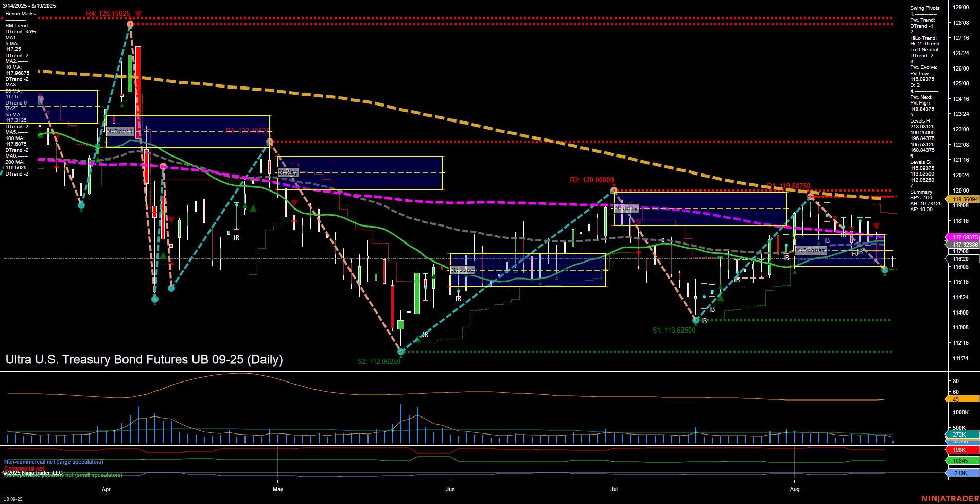Select the teal swing-pivot dot at the S2 low
This screenshot has width=980, height=504.
401,352
